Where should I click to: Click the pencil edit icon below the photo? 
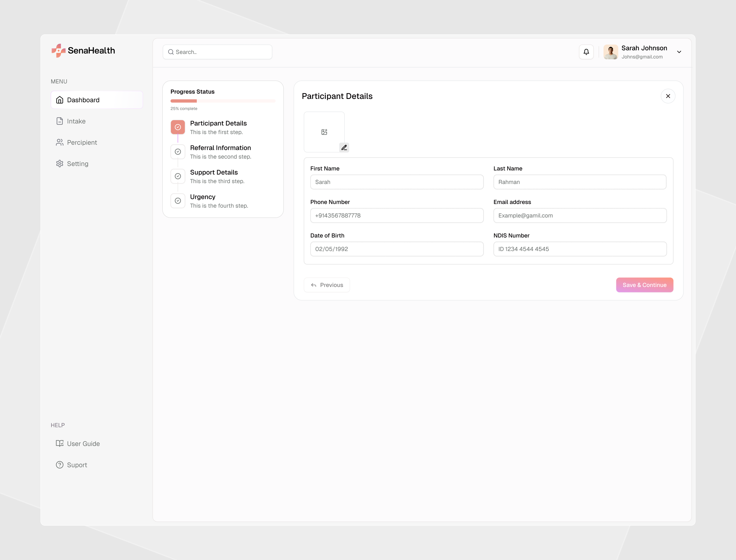tap(344, 147)
